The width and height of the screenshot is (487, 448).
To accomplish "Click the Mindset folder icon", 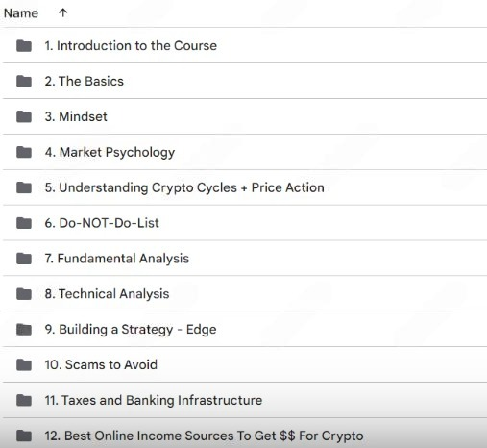I will point(24,116).
